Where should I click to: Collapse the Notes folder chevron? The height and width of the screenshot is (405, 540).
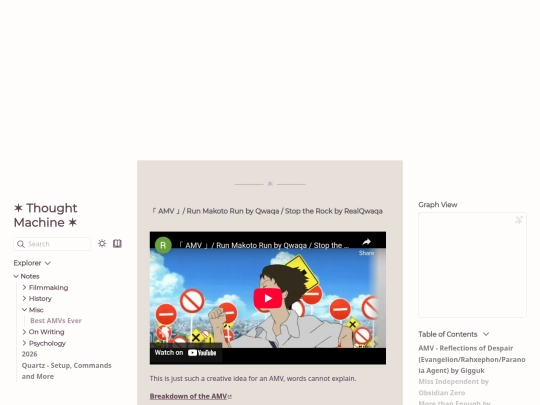click(16, 276)
